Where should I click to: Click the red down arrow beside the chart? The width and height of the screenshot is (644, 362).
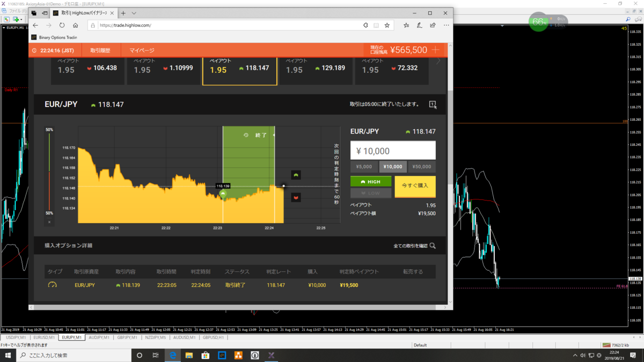pos(296,198)
